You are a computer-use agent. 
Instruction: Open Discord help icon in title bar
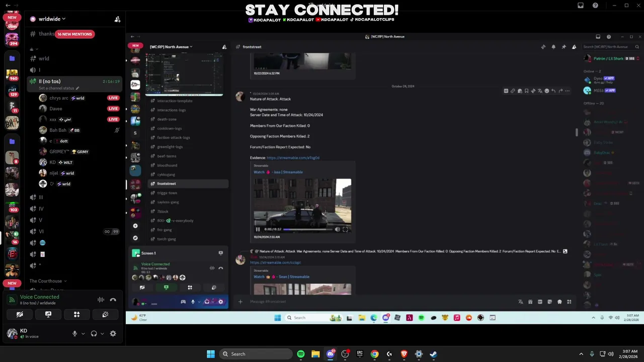596,6
